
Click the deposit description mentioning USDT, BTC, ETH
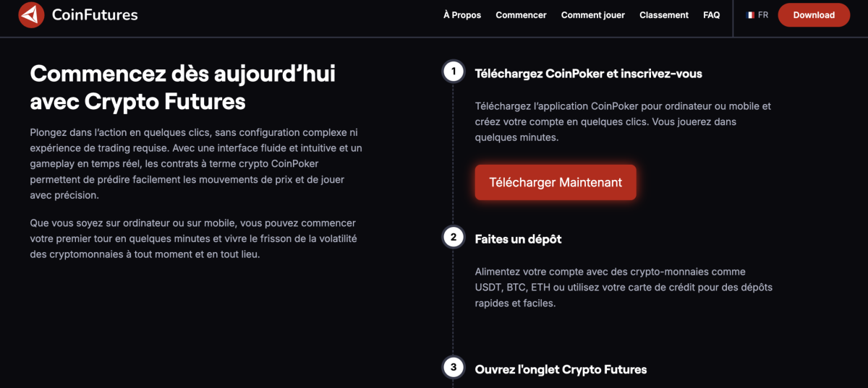click(x=624, y=288)
